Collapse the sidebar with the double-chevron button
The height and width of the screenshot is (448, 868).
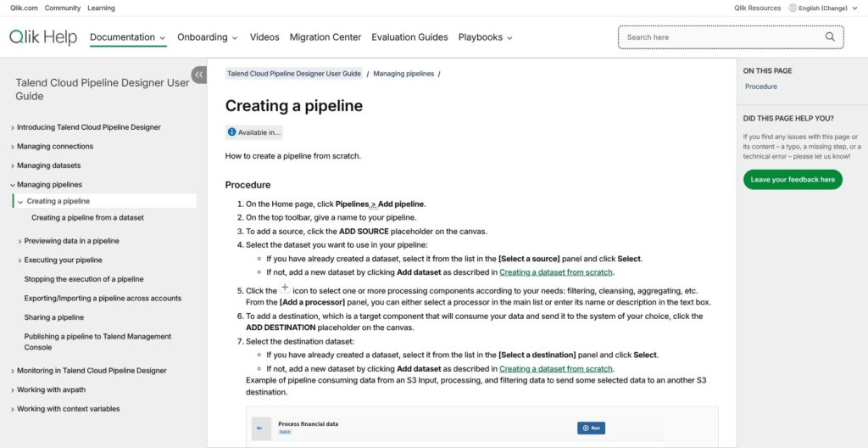click(x=198, y=75)
